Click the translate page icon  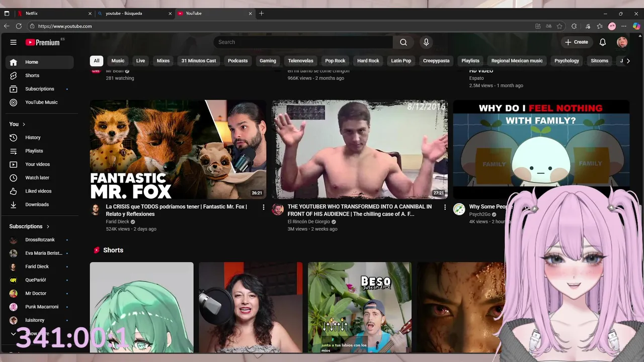tap(548, 26)
